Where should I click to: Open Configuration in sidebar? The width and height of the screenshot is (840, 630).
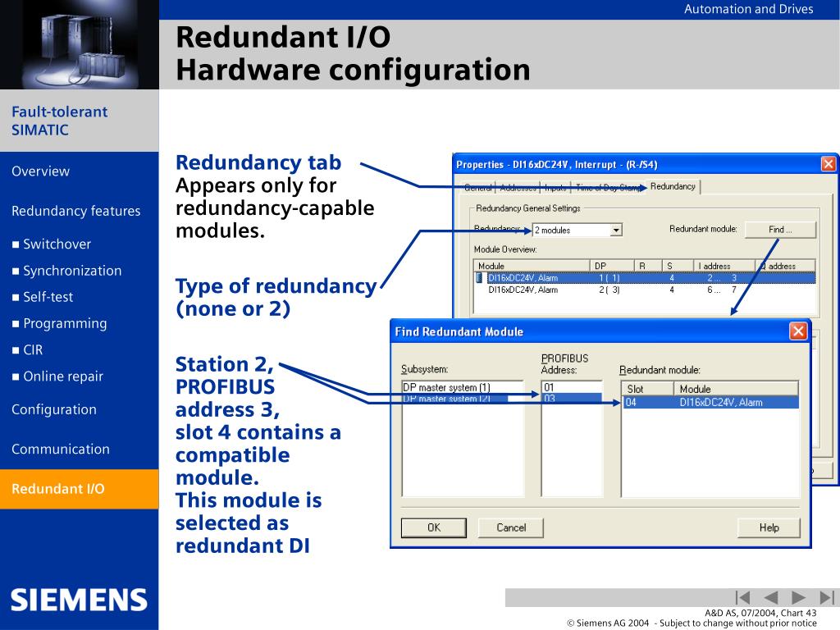click(54, 410)
